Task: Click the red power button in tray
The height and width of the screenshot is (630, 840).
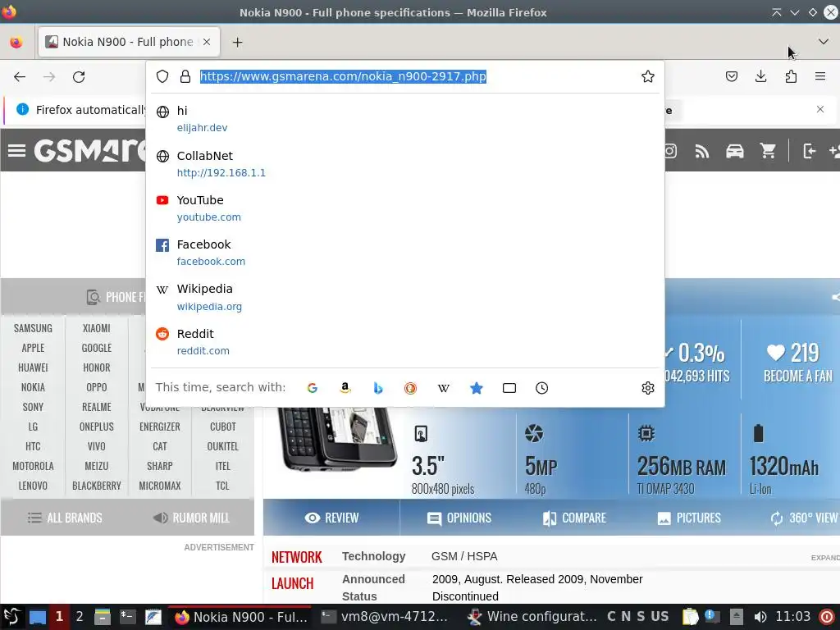Action: coord(827,617)
